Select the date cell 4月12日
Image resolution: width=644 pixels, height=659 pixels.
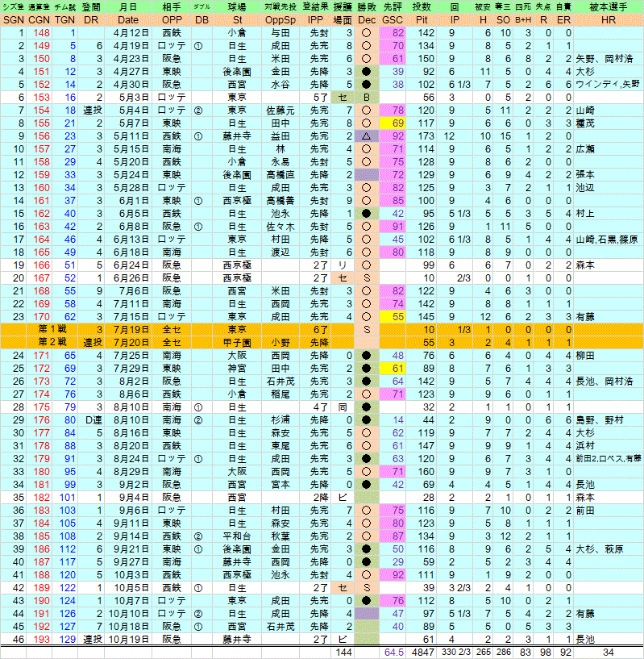click(x=131, y=33)
